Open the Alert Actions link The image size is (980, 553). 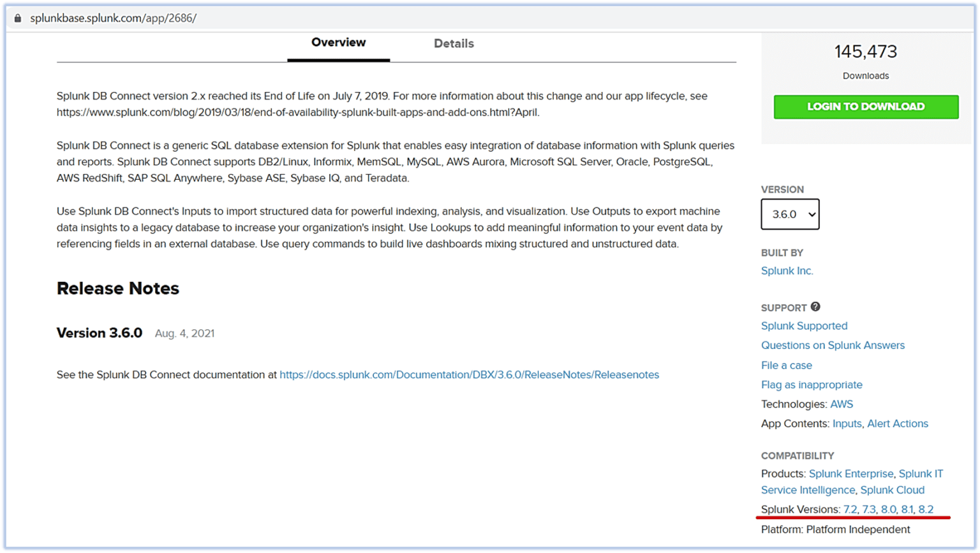[x=898, y=424]
